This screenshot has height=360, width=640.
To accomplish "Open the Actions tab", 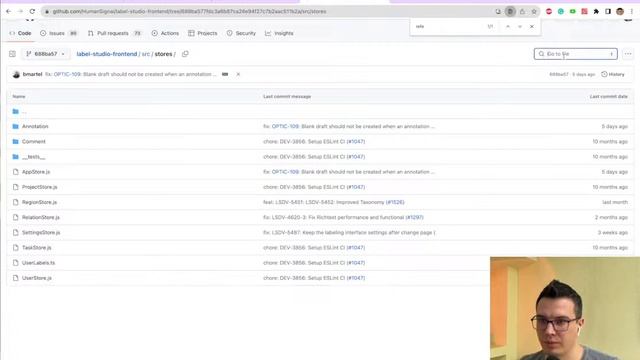I will [x=165, y=33].
